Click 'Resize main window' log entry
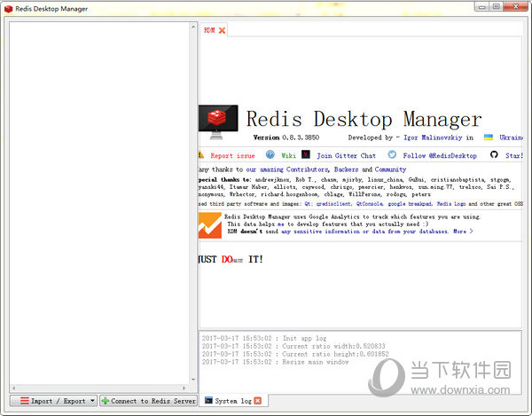Viewport: 532px width, 416px height. click(276, 362)
